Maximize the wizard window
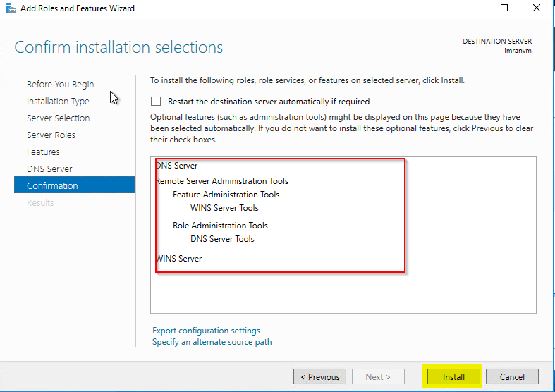This screenshot has width=555, height=392. coord(504,8)
